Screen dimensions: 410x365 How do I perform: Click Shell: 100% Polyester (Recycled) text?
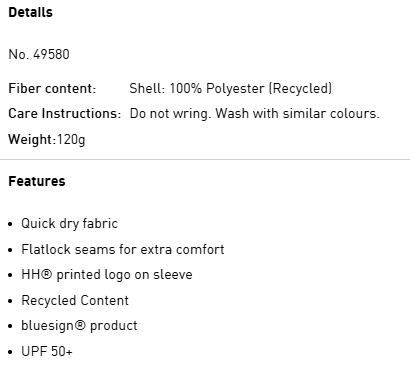point(231,88)
